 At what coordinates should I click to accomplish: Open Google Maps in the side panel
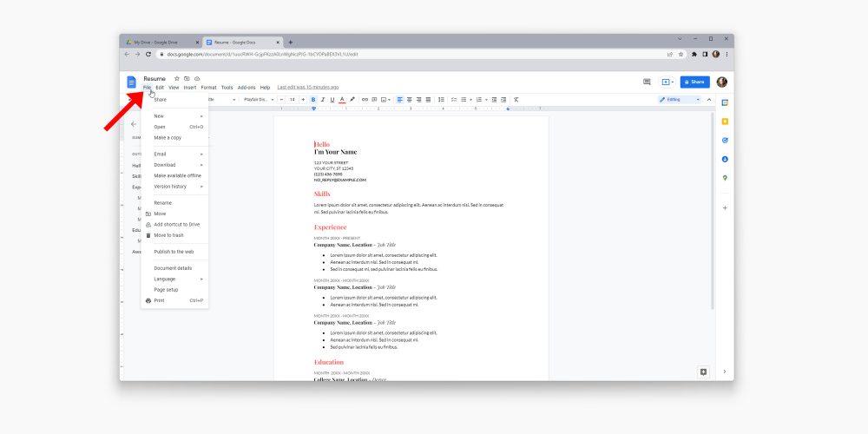tap(725, 178)
